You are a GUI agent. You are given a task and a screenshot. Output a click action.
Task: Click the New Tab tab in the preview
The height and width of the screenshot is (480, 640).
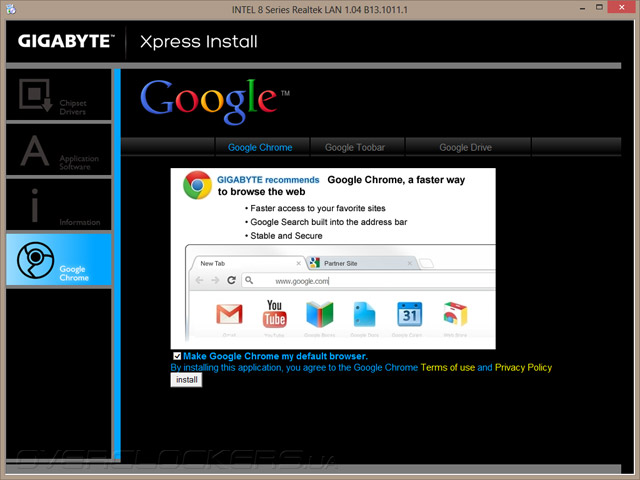pos(248,263)
